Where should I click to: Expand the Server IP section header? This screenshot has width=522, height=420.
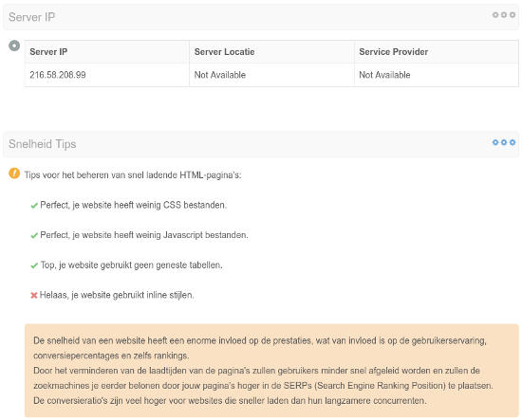(x=261, y=17)
